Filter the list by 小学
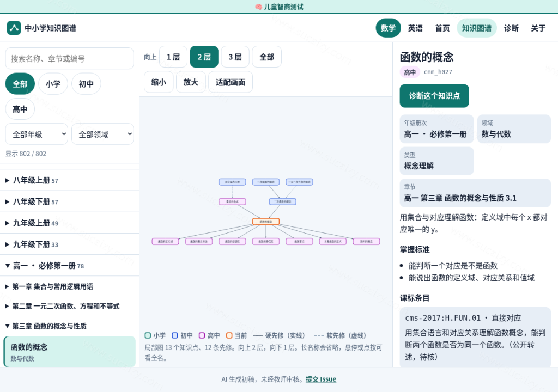Viewport: 558px width, 392px height. [x=53, y=84]
